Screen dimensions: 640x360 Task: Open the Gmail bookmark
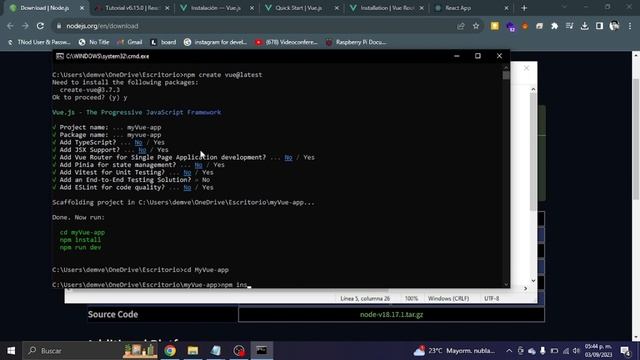[x=130, y=42]
